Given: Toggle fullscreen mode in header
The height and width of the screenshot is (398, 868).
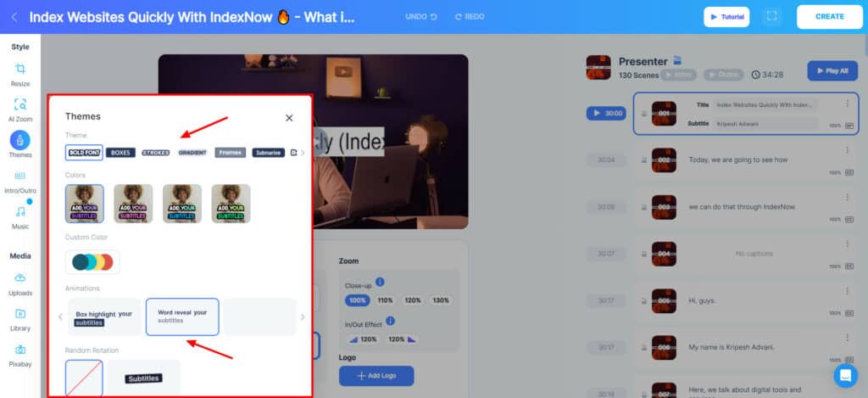Looking at the screenshot, I should tap(771, 17).
